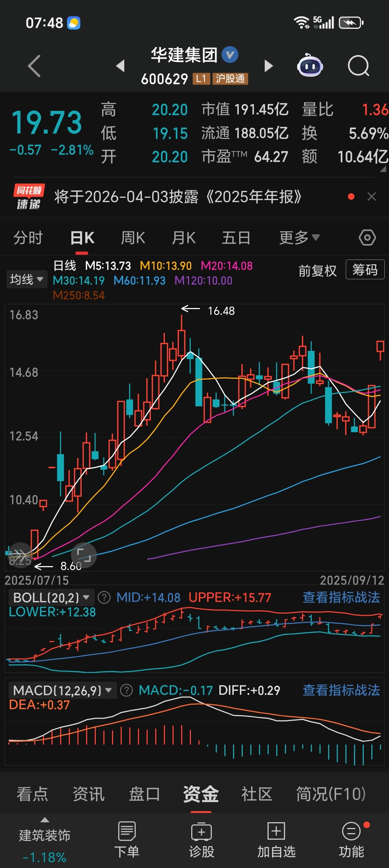Screen dimensions: 389x868
Task: Expand chart to fullscreen landscape
Action: coord(84,555)
